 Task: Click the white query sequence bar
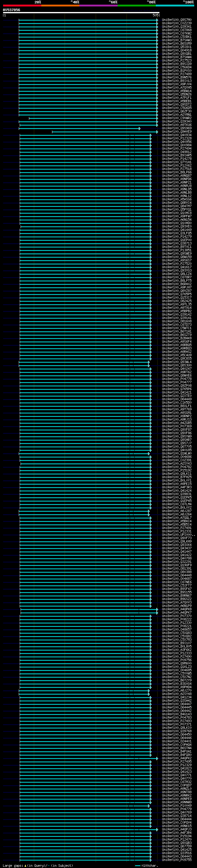[81, 13]
